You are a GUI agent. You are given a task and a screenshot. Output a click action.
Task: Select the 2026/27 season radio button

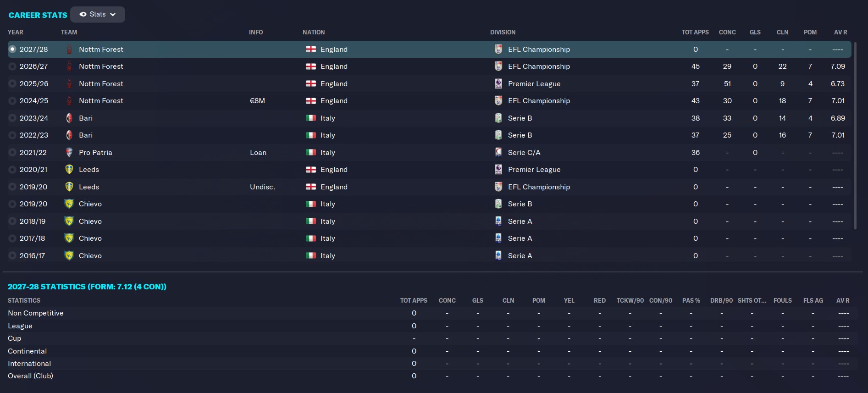coord(12,66)
